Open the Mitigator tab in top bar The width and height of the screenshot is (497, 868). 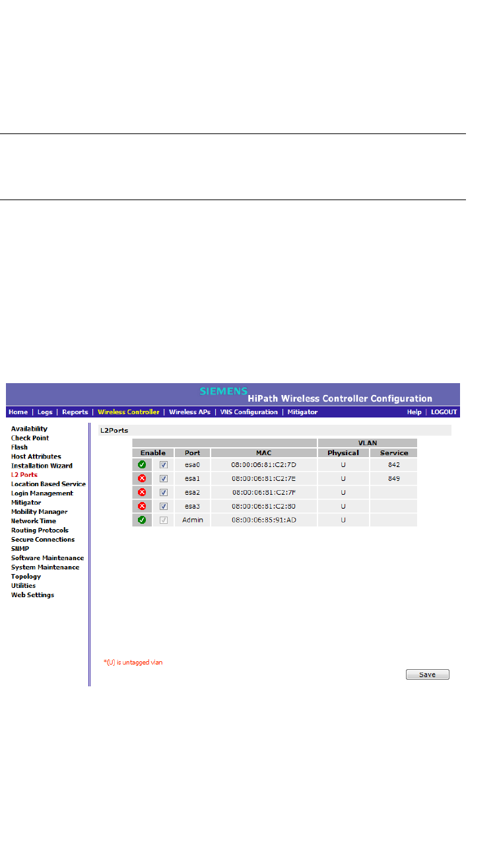pos(302,412)
